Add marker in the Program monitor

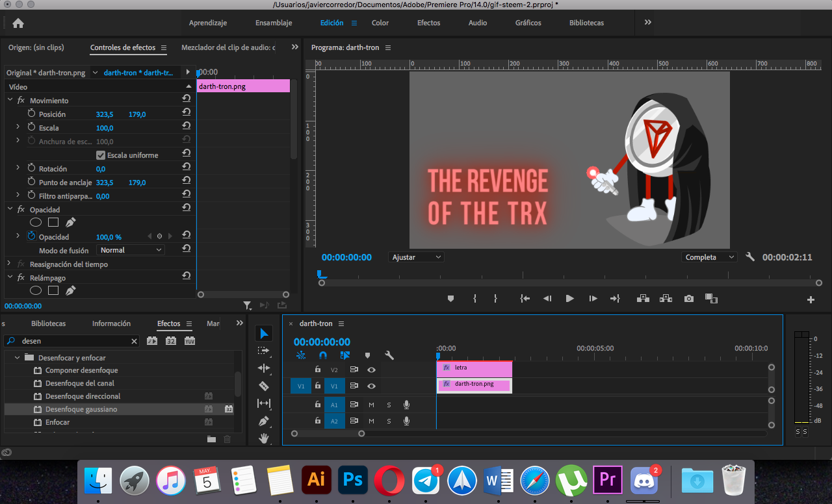pyautogui.click(x=450, y=299)
